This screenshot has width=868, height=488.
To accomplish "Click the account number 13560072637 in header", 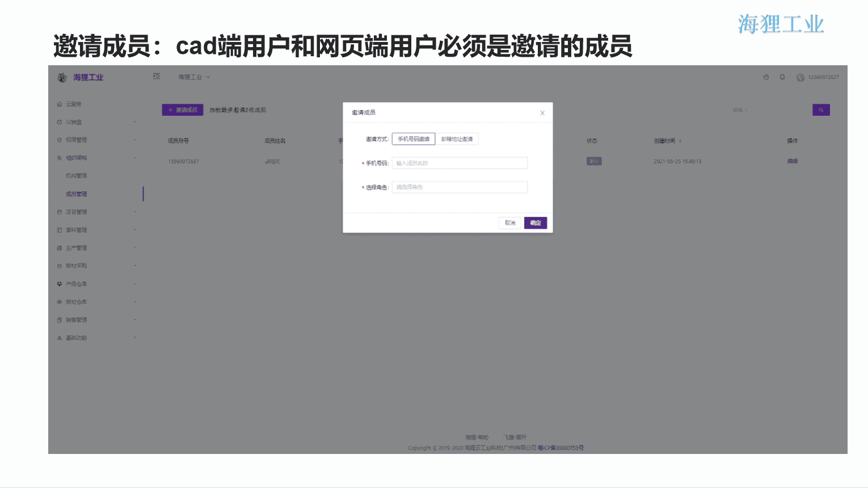I will click(823, 77).
